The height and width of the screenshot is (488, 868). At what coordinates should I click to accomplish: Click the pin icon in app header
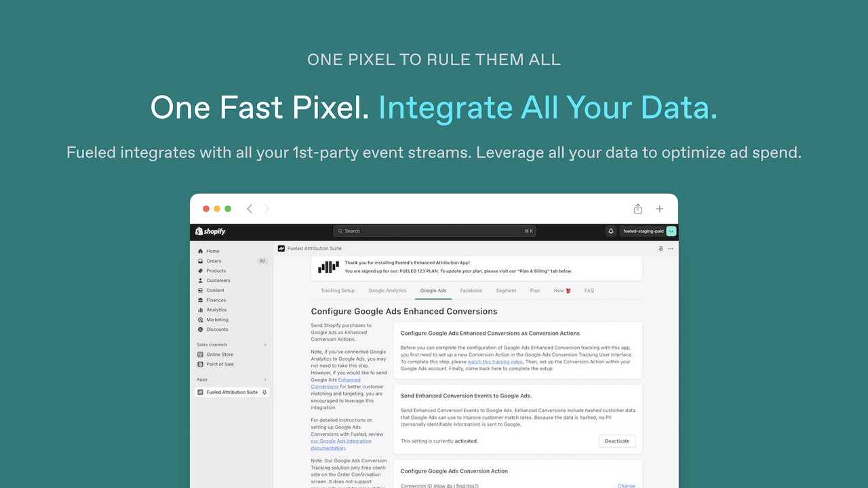coord(661,249)
